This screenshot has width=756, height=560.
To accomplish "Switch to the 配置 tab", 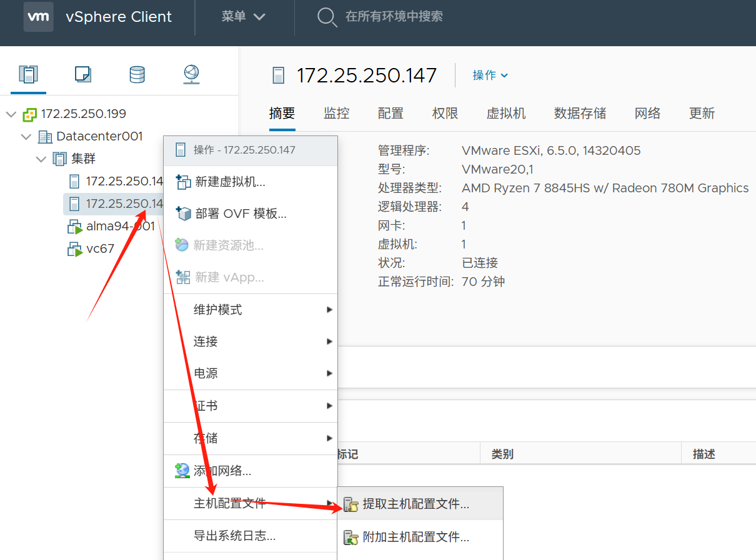I will (x=391, y=113).
